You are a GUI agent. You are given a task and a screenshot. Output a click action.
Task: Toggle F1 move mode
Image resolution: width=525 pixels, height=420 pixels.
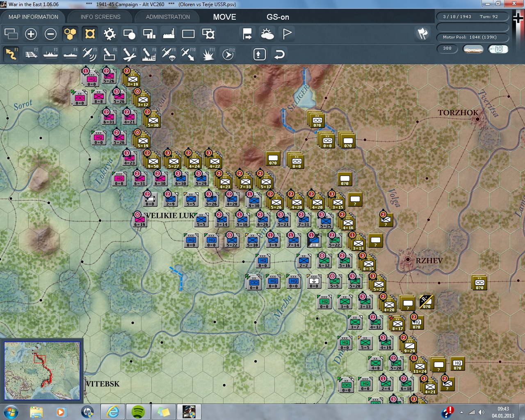click(x=11, y=54)
